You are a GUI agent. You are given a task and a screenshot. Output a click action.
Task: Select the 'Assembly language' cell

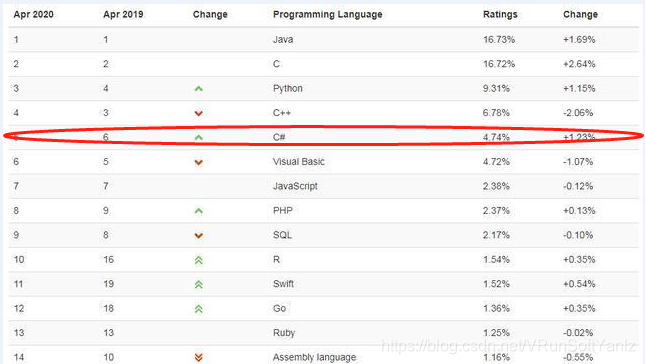point(315,357)
